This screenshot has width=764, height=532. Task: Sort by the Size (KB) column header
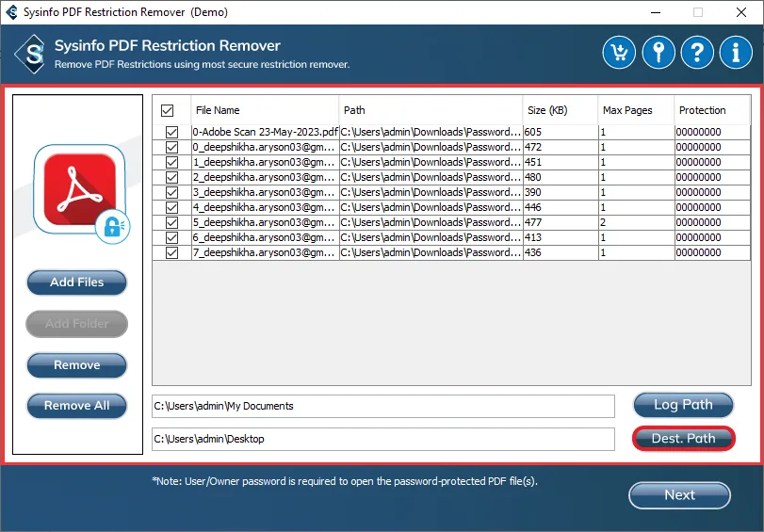pyautogui.click(x=560, y=110)
